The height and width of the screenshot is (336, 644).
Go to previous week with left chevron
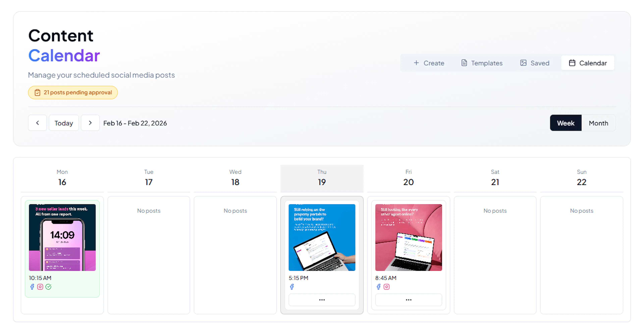38,123
